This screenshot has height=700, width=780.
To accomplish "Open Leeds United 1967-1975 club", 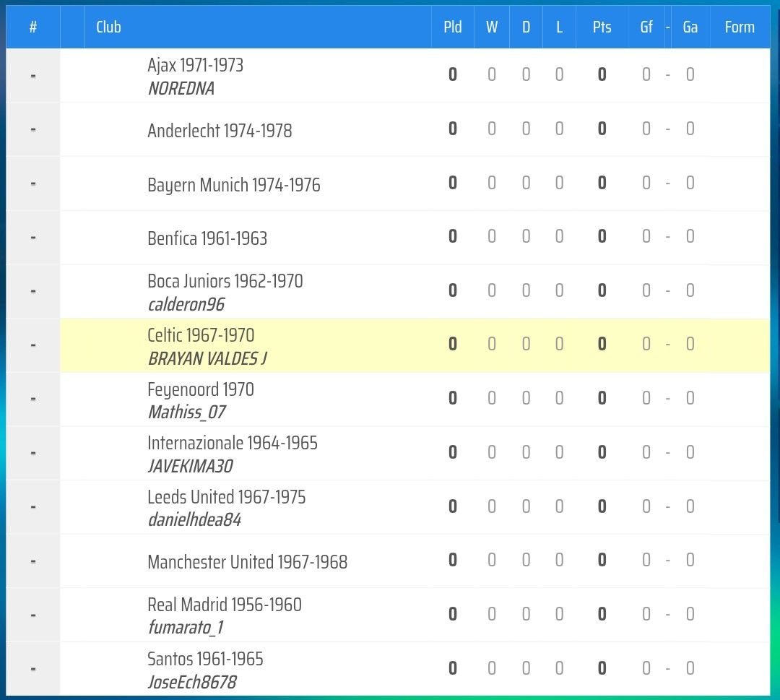I will (226, 498).
